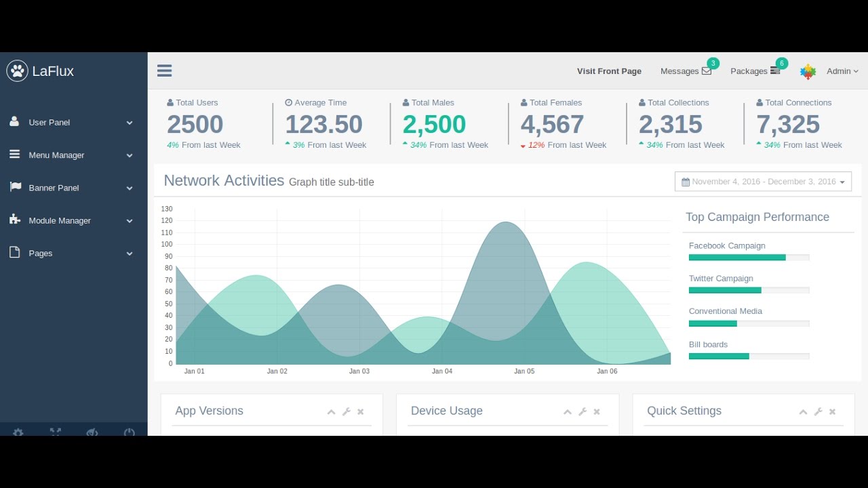The width and height of the screenshot is (868, 488).
Task: Click the Total Females value 4,567
Action: tap(552, 125)
